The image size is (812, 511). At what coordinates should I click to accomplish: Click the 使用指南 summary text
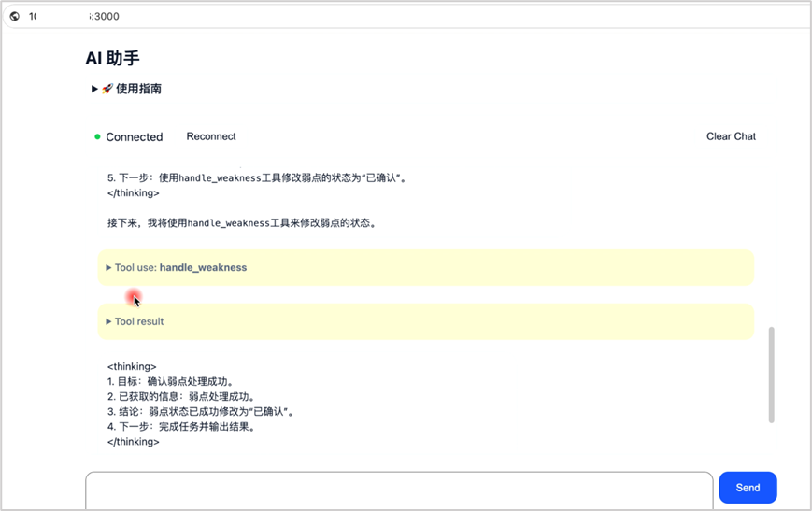(138, 89)
